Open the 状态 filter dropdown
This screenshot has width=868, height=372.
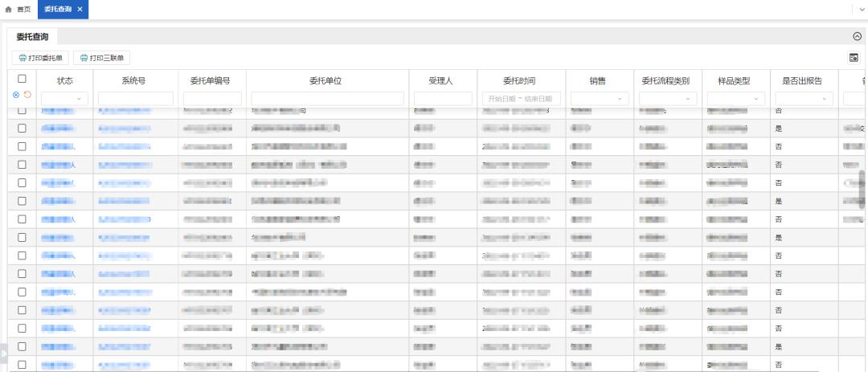(x=65, y=98)
